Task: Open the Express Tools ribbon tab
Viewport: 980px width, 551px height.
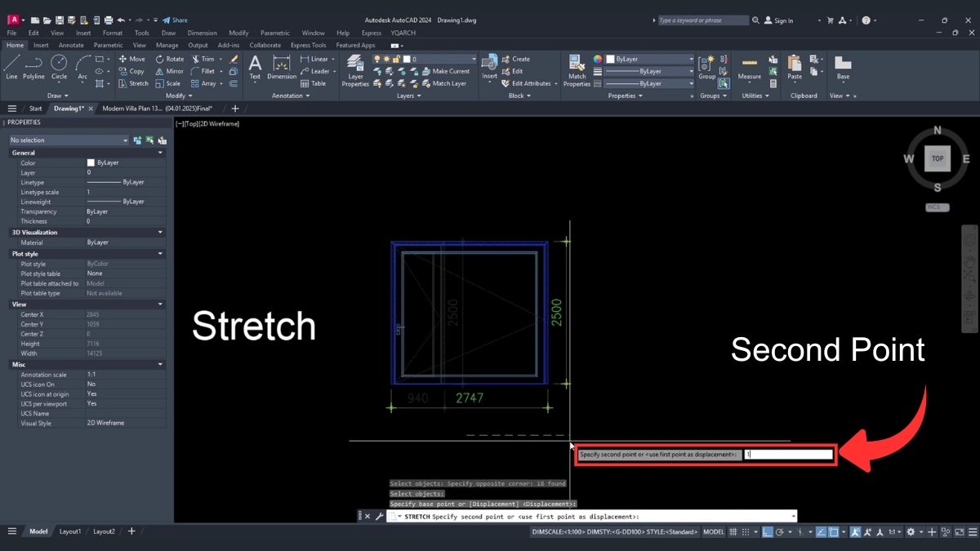Action: tap(308, 45)
